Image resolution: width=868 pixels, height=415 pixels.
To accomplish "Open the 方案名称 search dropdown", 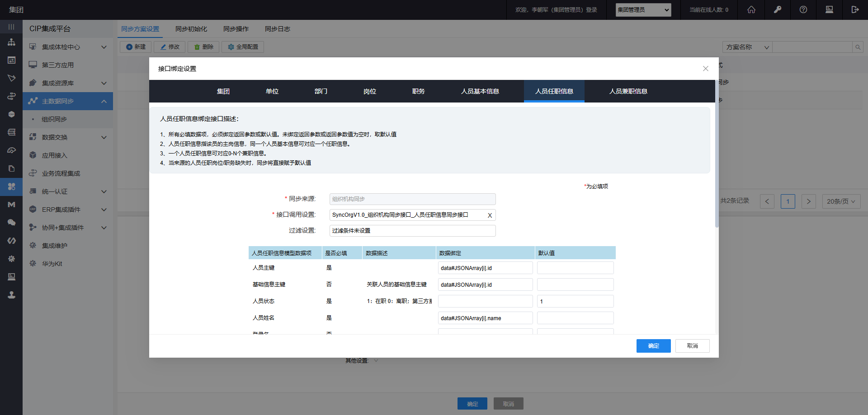I will [x=747, y=47].
